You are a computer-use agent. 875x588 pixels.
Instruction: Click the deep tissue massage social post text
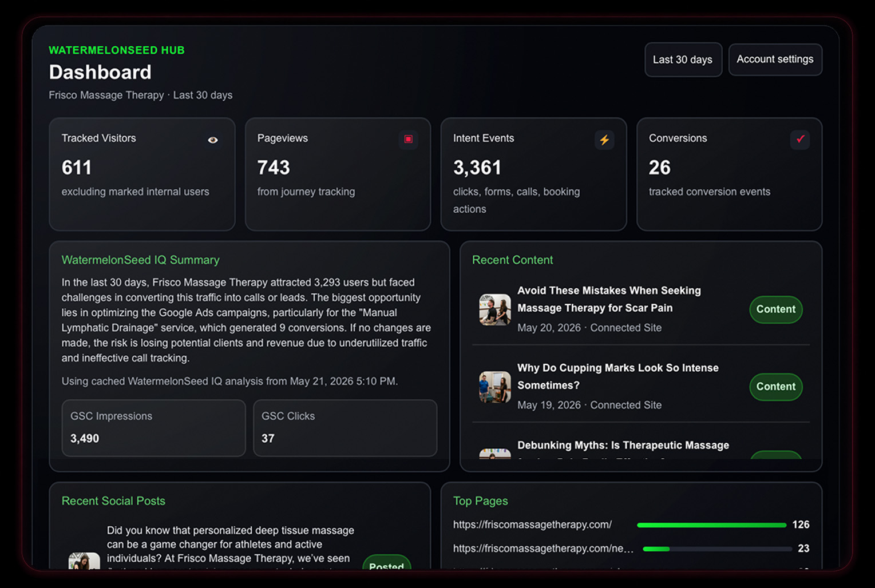pyautogui.click(x=231, y=547)
